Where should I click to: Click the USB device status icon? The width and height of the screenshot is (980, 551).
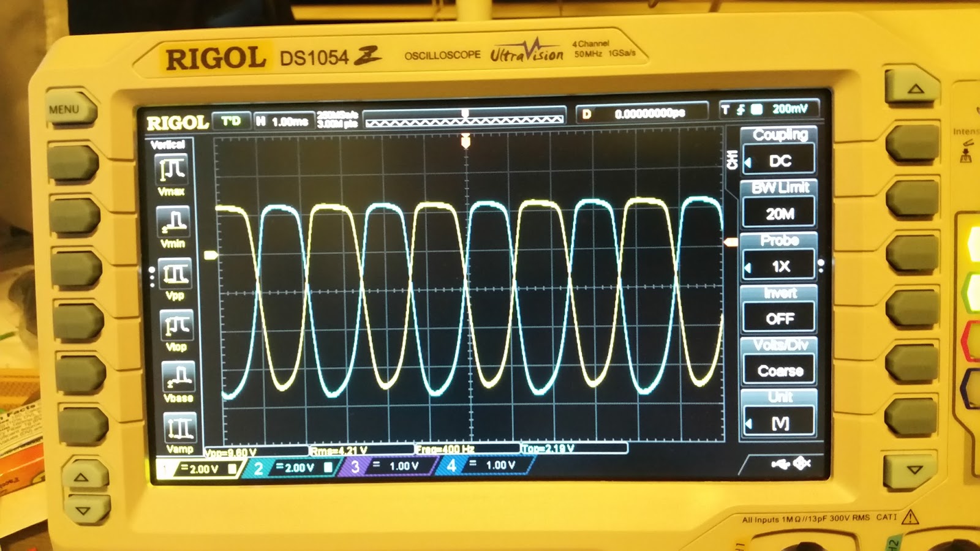pos(780,465)
